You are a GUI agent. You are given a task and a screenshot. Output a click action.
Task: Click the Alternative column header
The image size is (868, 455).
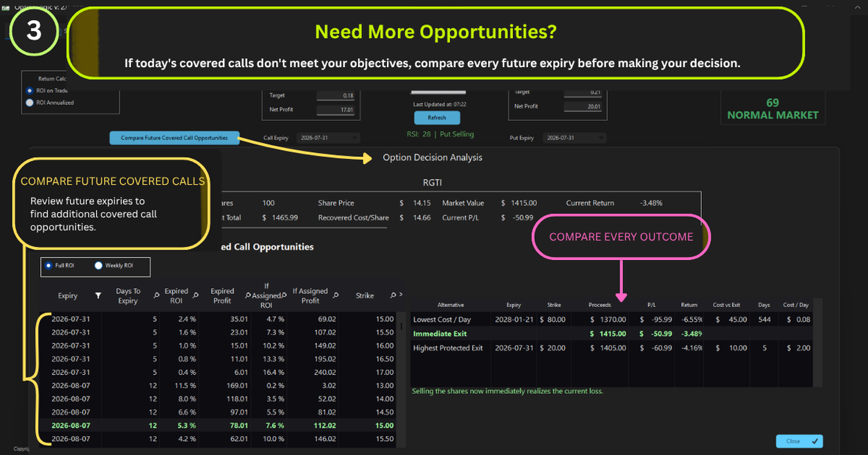pyautogui.click(x=451, y=305)
